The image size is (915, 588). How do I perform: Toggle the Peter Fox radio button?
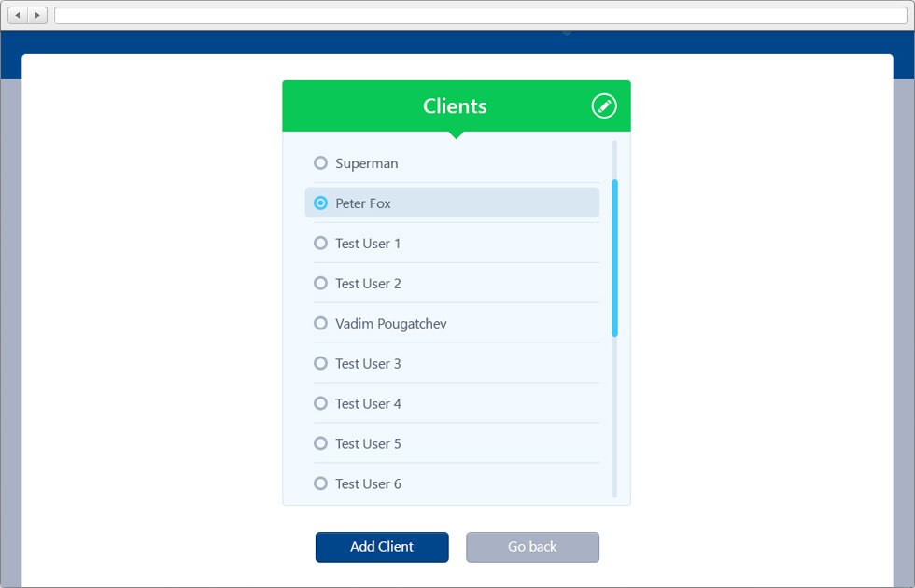pyautogui.click(x=320, y=203)
